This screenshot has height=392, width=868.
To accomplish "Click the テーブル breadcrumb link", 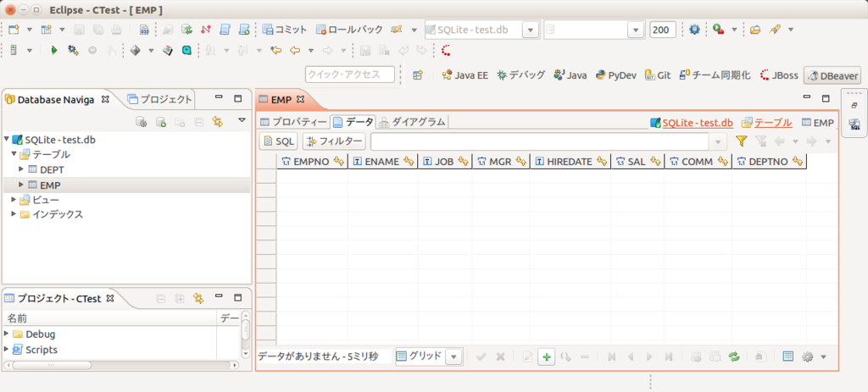I will [x=773, y=123].
